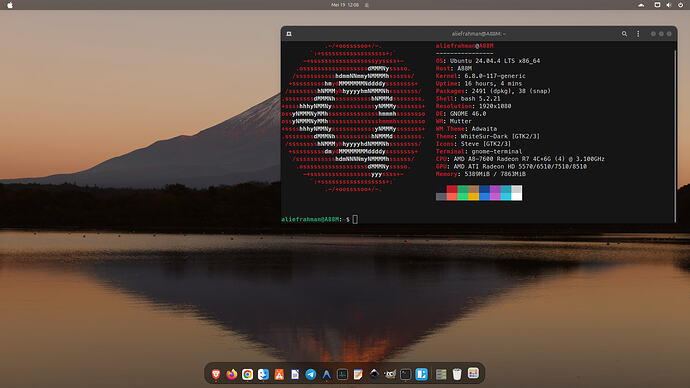The width and height of the screenshot is (690, 388).
Task: Click the 'Memory: 5389MiB / 7863MiB' line
Action: 481,174
